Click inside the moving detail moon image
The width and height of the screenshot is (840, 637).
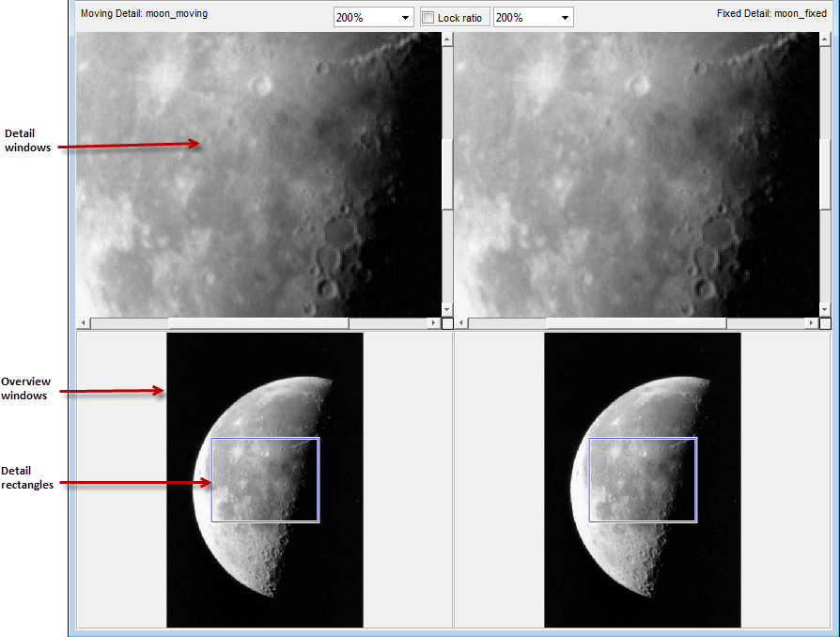point(258,175)
